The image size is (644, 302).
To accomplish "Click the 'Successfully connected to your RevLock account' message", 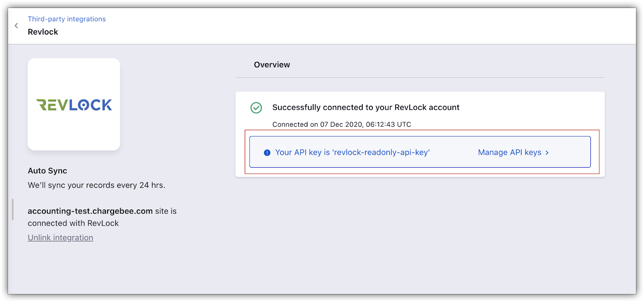I will (x=365, y=107).
